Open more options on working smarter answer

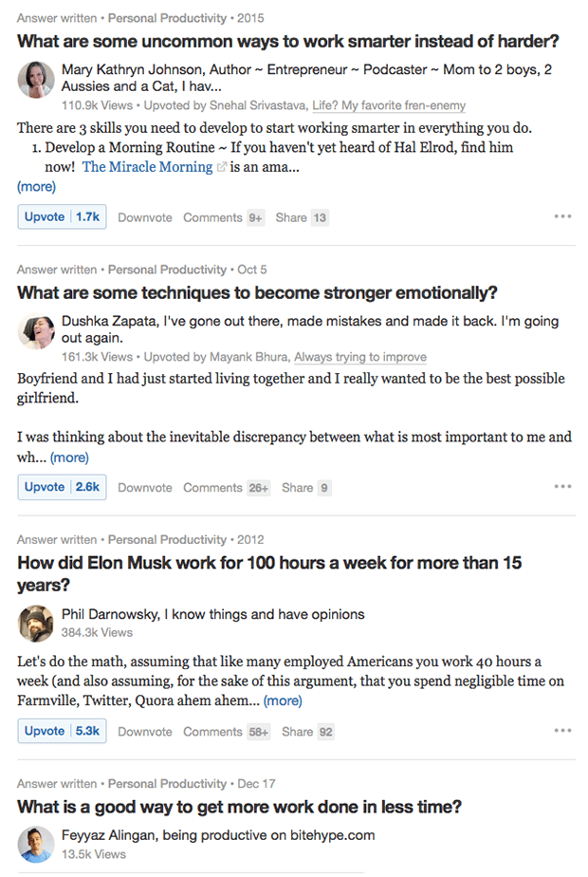point(562,217)
